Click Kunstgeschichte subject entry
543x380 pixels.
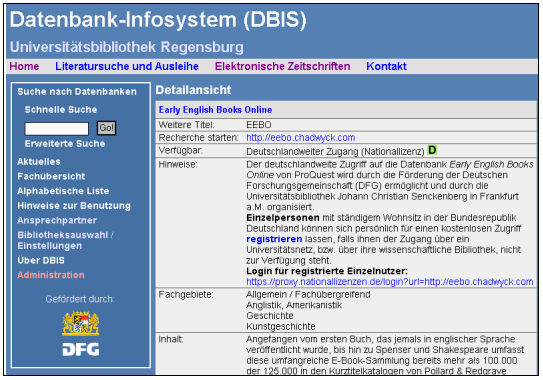click(x=281, y=327)
